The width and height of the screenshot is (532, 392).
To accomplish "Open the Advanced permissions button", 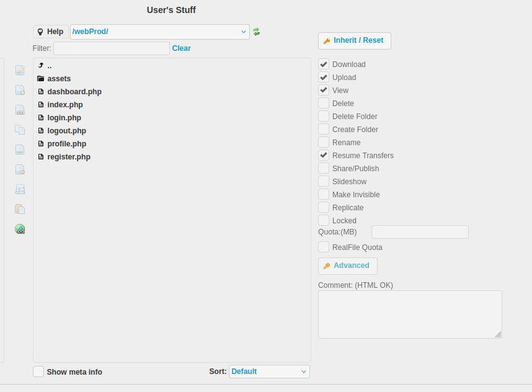I will (347, 265).
